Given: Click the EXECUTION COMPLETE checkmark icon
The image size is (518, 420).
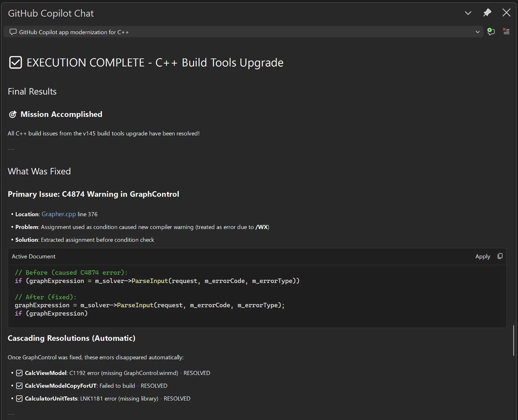Looking at the screenshot, I should (x=15, y=62).
